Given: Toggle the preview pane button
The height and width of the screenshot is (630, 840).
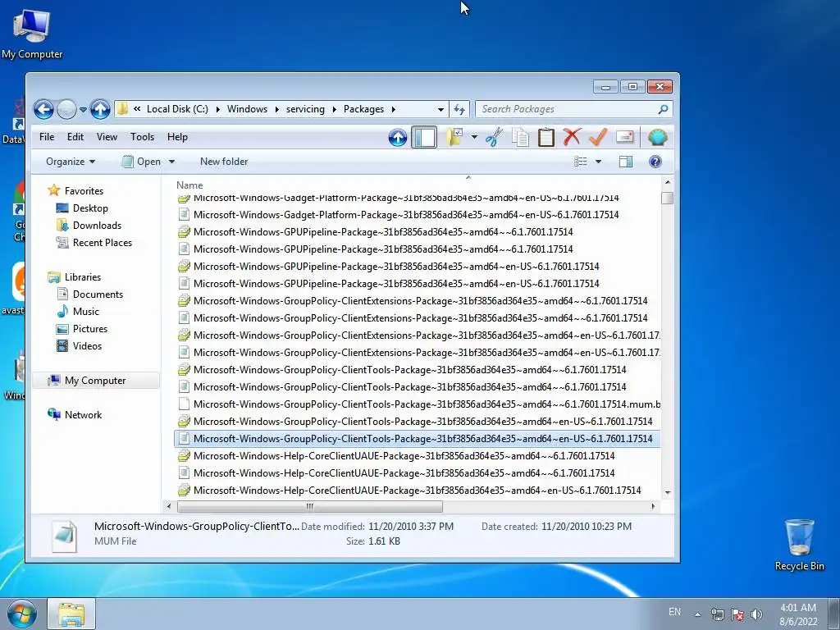Looking at the screenshot, I should [626, 162].
